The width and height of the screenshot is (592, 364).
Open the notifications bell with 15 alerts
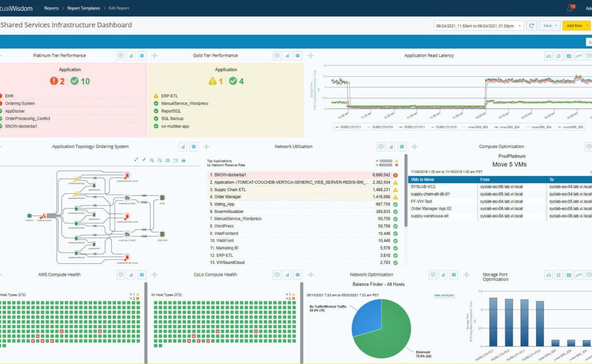click(x=570, y=8)
